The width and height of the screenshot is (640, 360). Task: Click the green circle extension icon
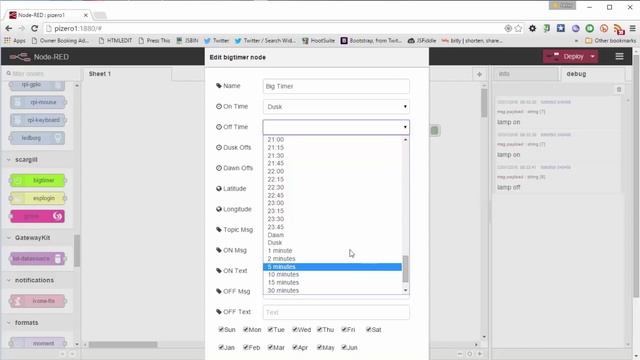pos(589,28)
